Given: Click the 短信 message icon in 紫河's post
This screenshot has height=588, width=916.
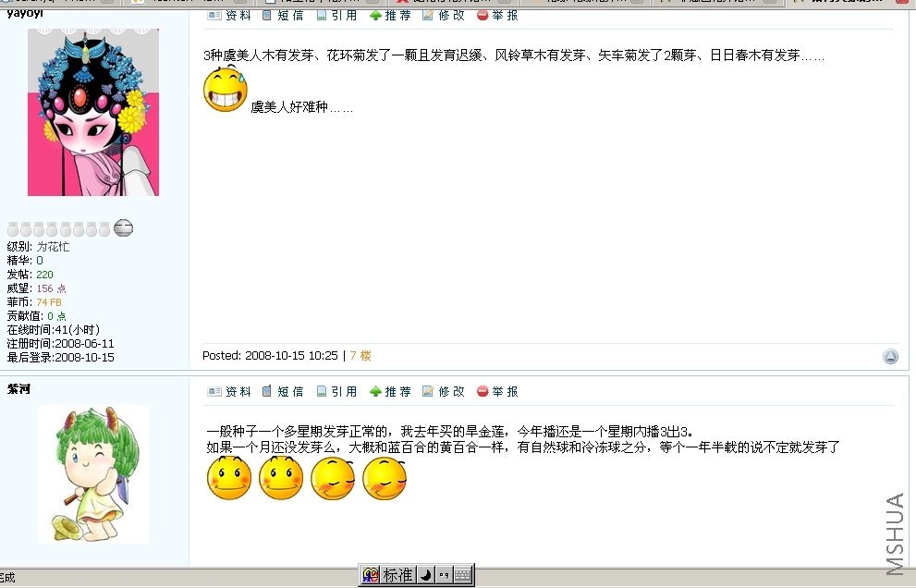Looking at the screenshot, I should pos(267,392).
